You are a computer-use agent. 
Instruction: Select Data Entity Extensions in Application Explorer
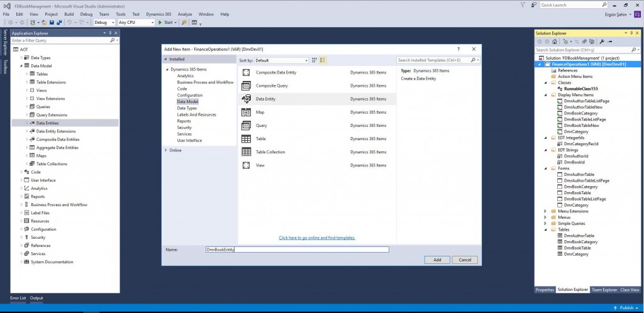[x=56, y=131]
